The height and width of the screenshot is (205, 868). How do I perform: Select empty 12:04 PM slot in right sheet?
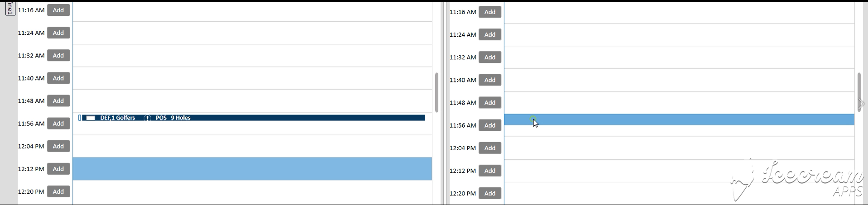[x=679, y=148]
